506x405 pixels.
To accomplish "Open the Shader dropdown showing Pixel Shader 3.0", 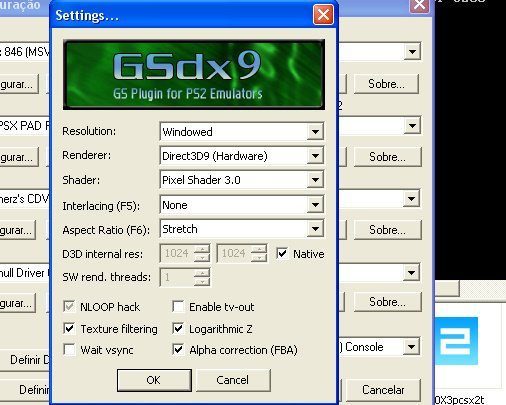I will point(242,180).
